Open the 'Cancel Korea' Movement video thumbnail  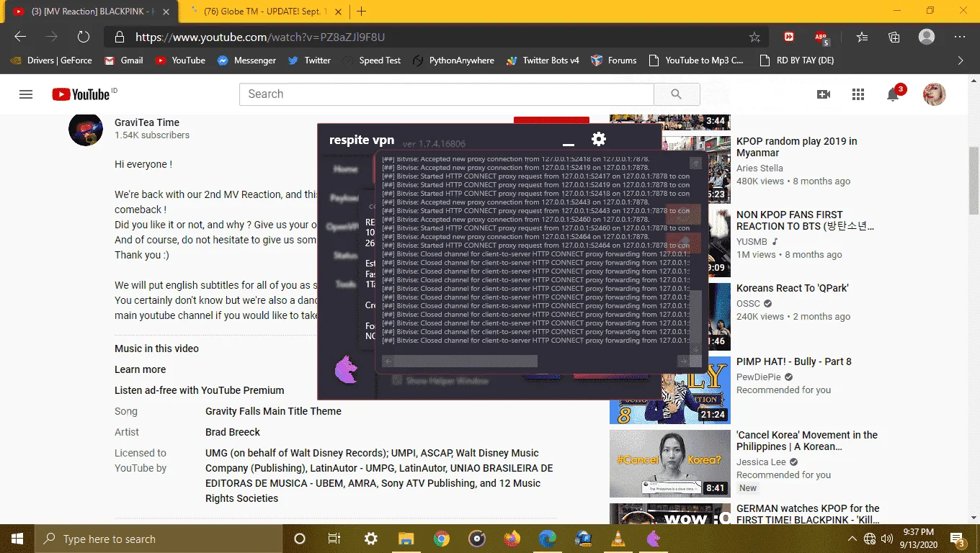(x=669, y=464)
